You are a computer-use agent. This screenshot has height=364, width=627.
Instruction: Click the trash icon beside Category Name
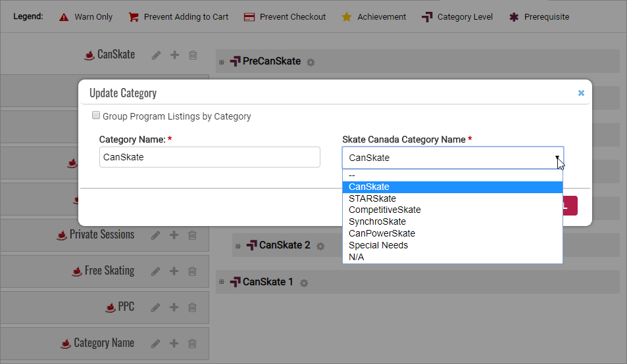(192, 343)
